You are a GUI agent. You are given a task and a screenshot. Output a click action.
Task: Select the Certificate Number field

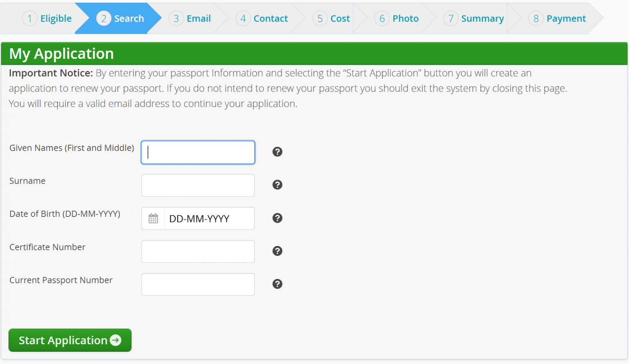[x=198, y=251]
